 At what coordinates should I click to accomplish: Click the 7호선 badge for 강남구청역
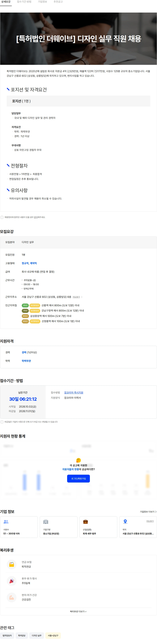coord(25,311)
